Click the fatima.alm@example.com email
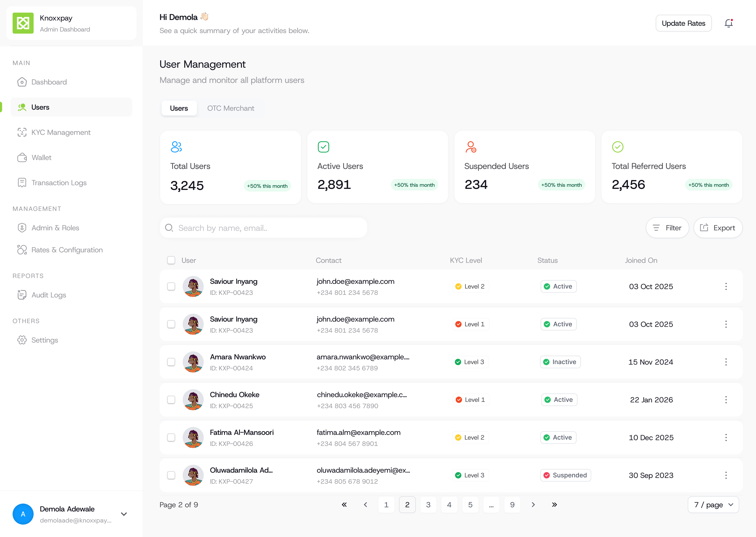This screenshot has height=537, width=756. coord(358,433)
